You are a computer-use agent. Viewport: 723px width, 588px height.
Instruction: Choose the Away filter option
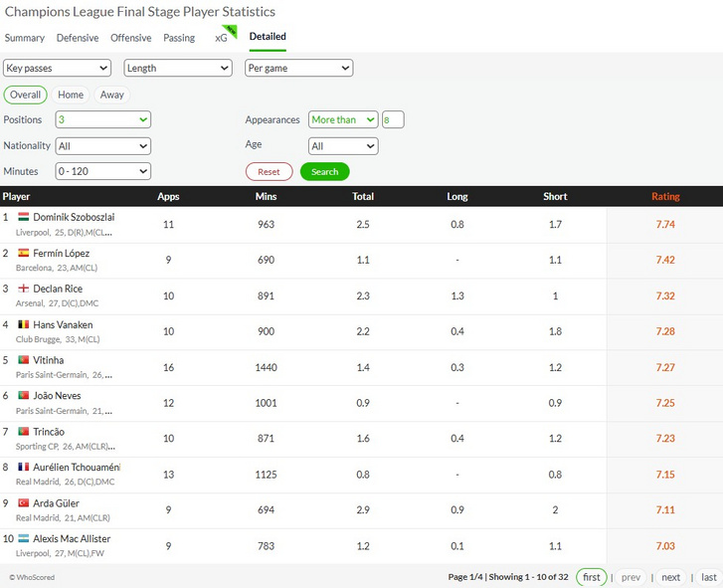tap(112, 95)
